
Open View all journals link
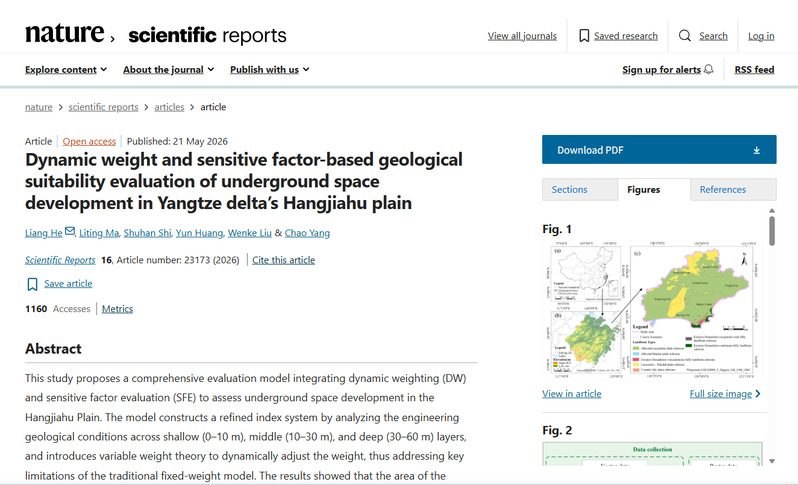[x=522, y=36]
